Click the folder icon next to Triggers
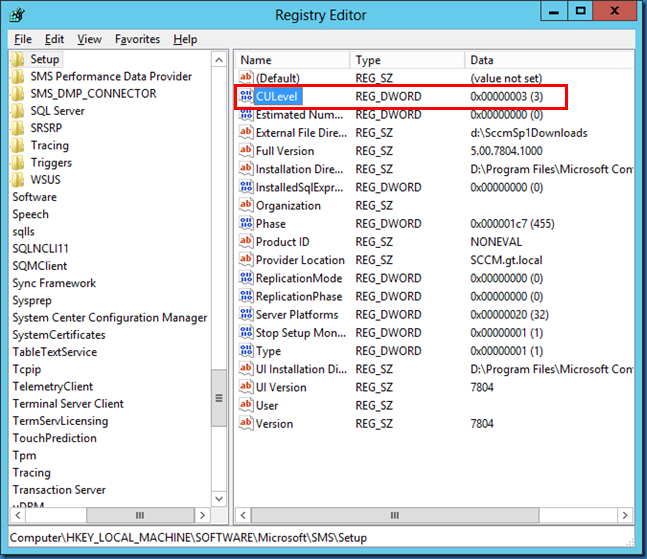 coord(18,163)
